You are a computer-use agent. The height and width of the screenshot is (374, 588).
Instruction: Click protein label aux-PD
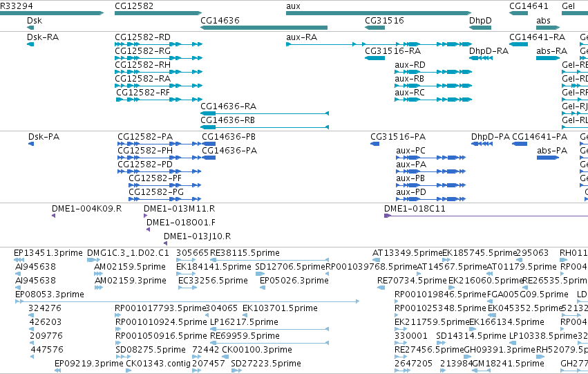(411, 192)
